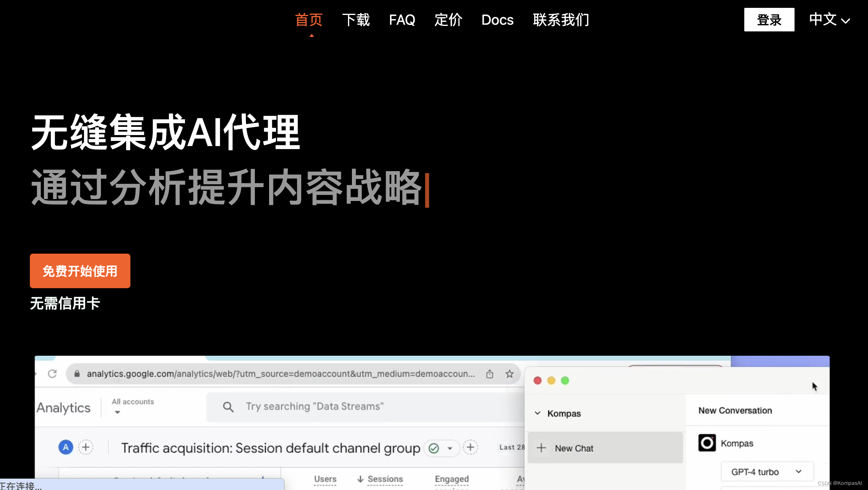
Task: Collapse the Kompas sidebar section
Action: coord(538,413)
